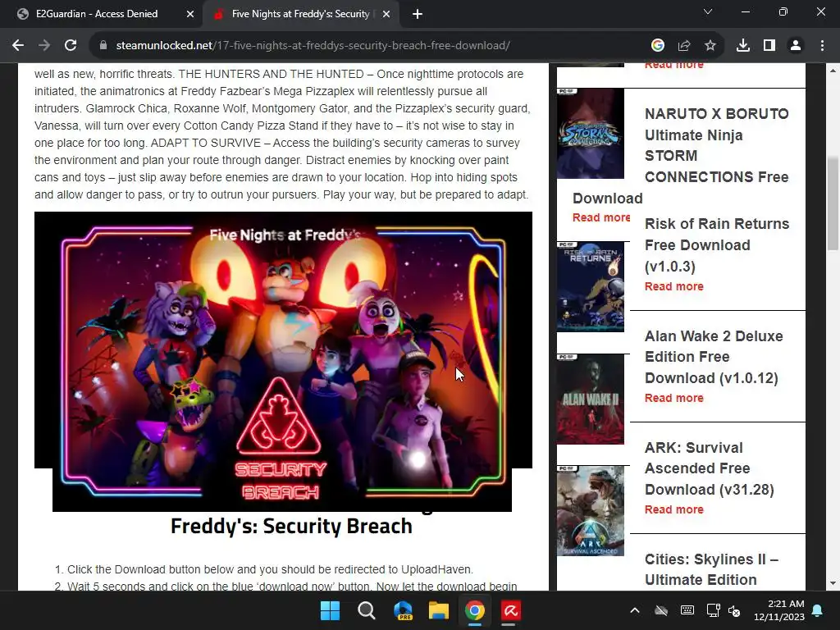Image resolution: width=840 pixels, height=630 pixels.
Task: Switch to Chrome on taskbar
Action: 475,610
